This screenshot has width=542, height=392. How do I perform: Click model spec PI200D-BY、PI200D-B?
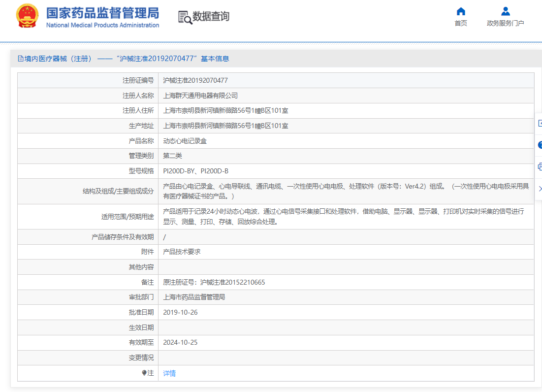click(x=195, y=171)
